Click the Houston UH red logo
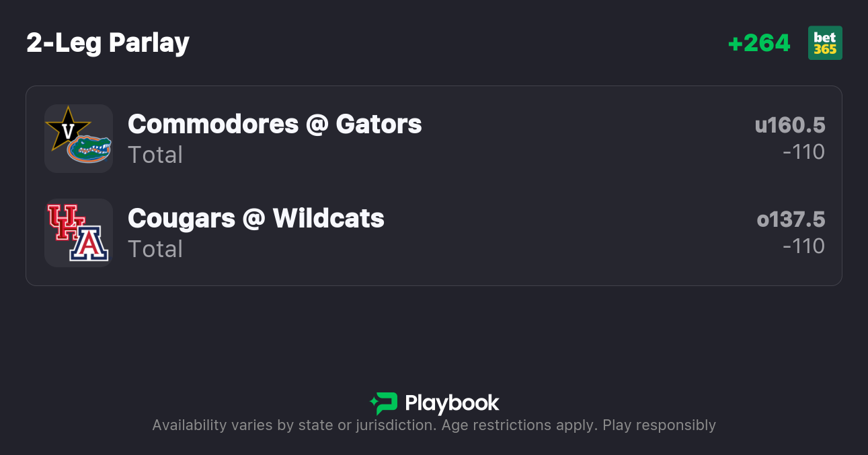The height and width of the screenshot is (455, 868). pyautogui.click(x=65, y=222)
